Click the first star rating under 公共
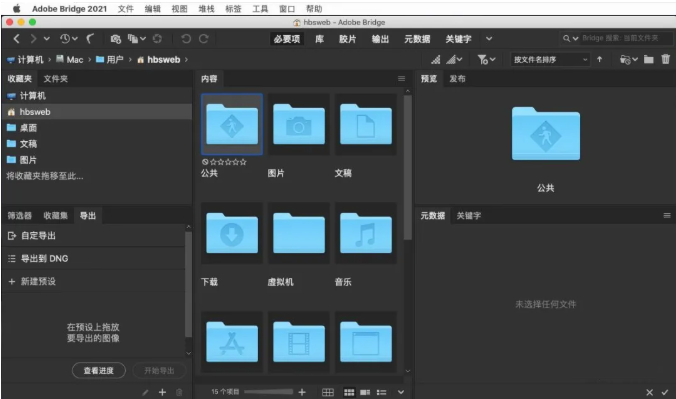 pos(213,162)
